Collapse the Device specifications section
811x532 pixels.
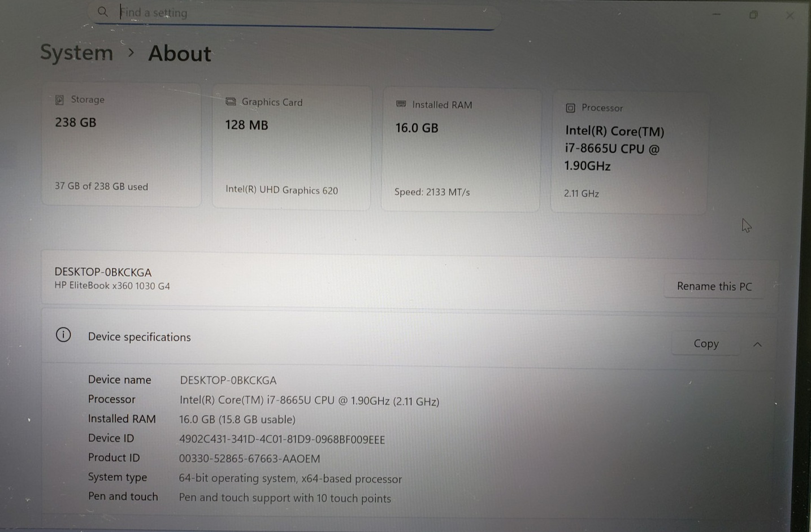click(757, 345)
